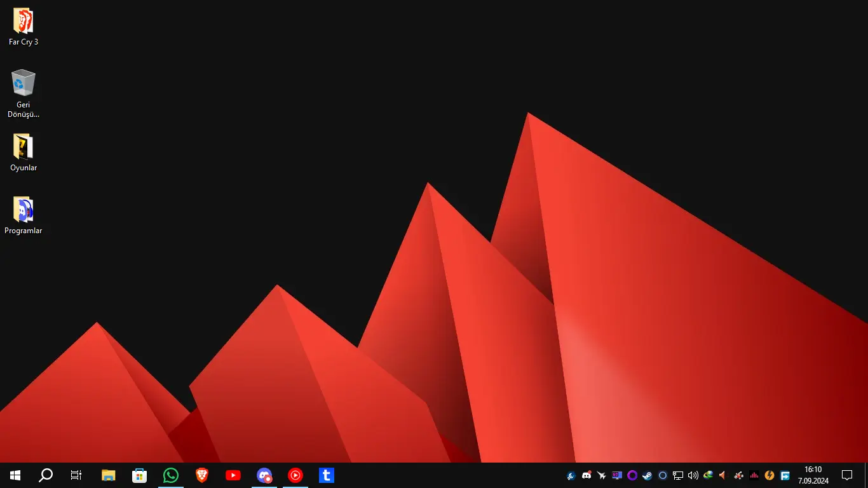Viewport: 868px width, 488px height.
Task: Open taskbar search magnifier
Action: click(46, 475)
